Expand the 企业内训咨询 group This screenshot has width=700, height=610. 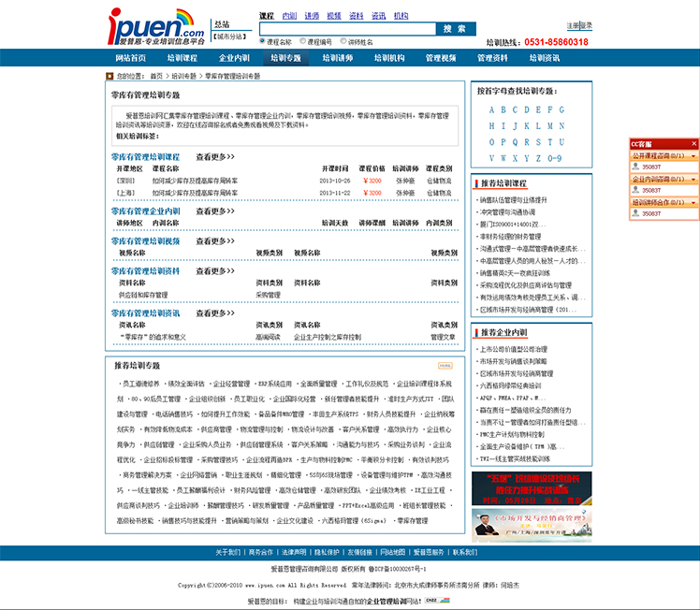(x=693, y=179)
